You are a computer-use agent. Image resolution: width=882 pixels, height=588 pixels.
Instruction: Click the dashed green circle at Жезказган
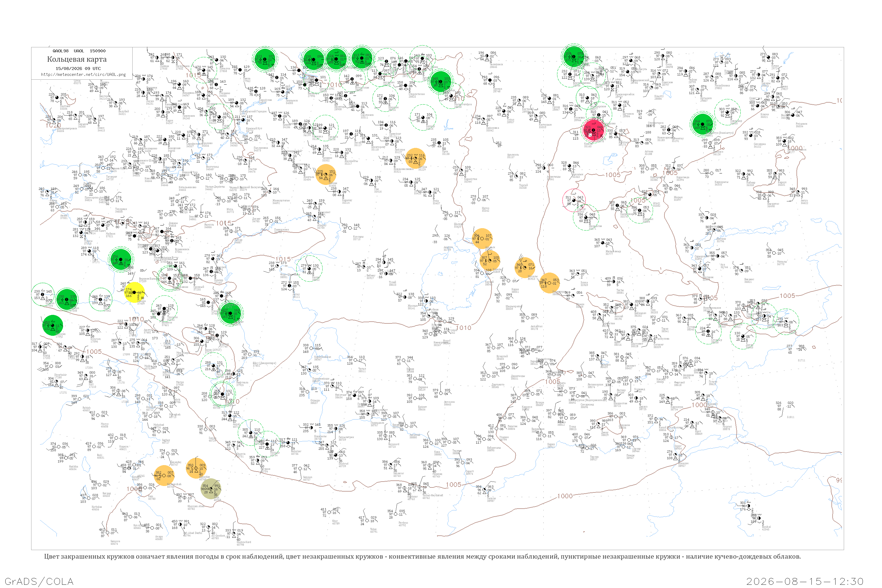point(586,217)
